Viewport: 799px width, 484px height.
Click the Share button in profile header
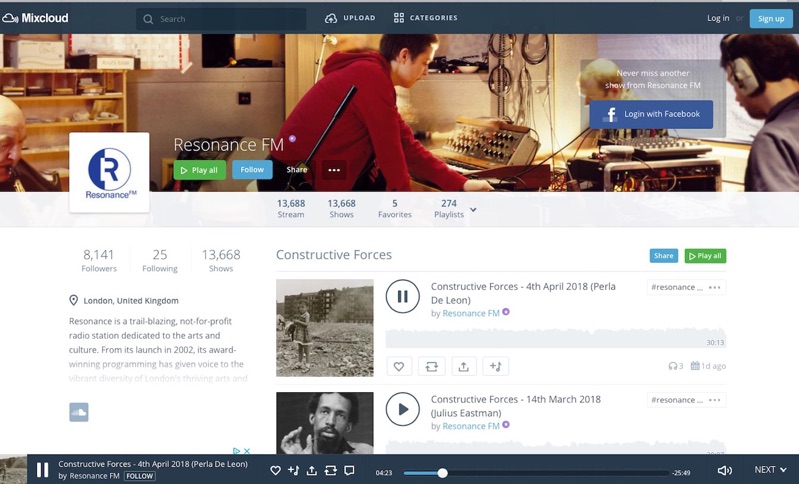297,170
